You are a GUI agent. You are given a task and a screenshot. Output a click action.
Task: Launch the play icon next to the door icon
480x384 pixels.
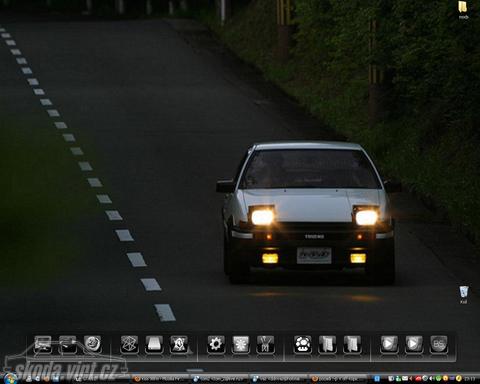(389, 344)
